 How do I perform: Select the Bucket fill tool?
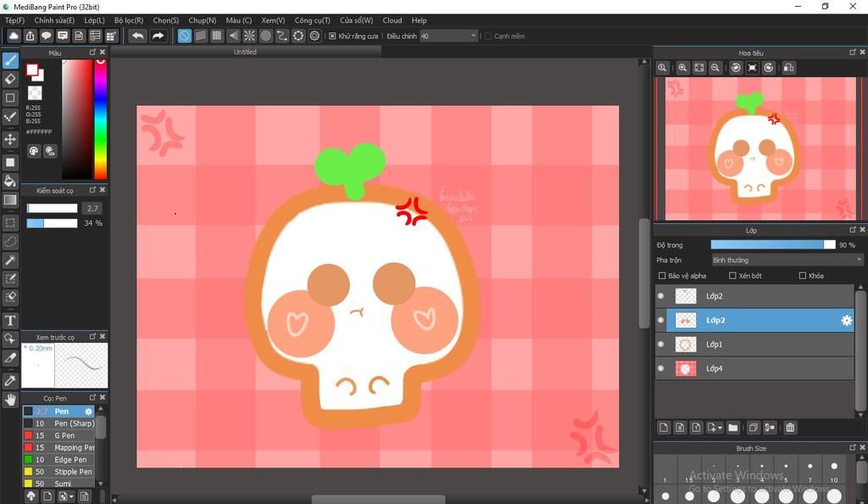click(x=10, y=181)
